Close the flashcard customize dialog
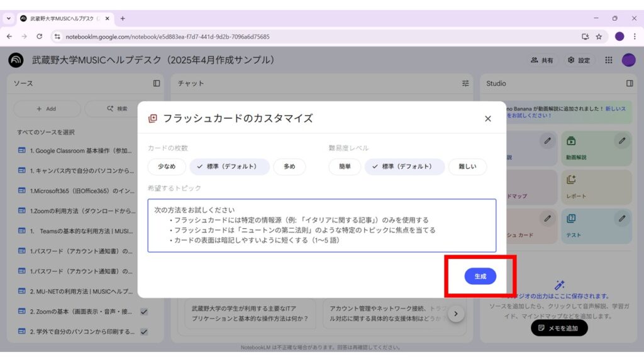The width and height of the screenshot is (644, 362). click(x=487, y=119)
